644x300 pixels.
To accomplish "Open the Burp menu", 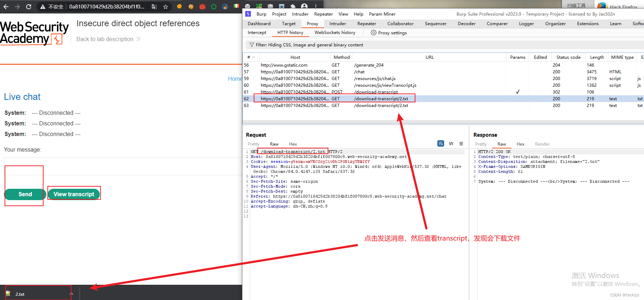I will tap(261, 14).
